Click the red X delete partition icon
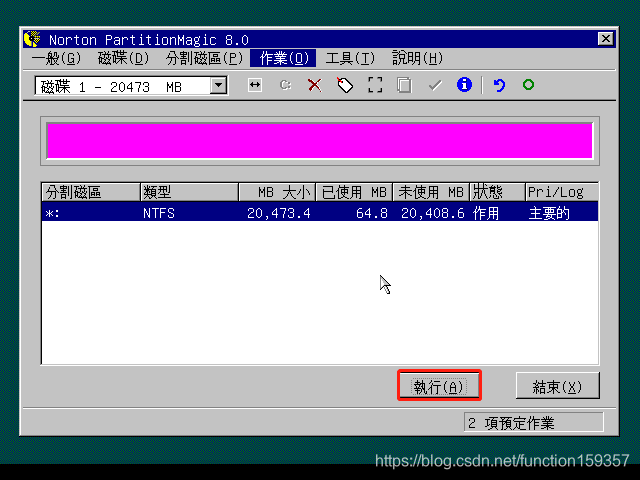Image resolution: width=640 pixels, height=480 pixels. 315,85
